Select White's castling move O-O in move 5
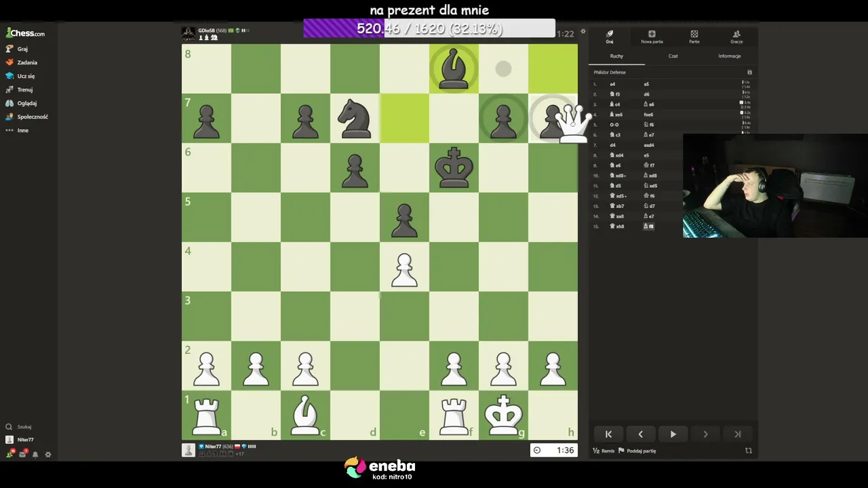The width and height of the screenshot is (868, 488). click(614, 125)
